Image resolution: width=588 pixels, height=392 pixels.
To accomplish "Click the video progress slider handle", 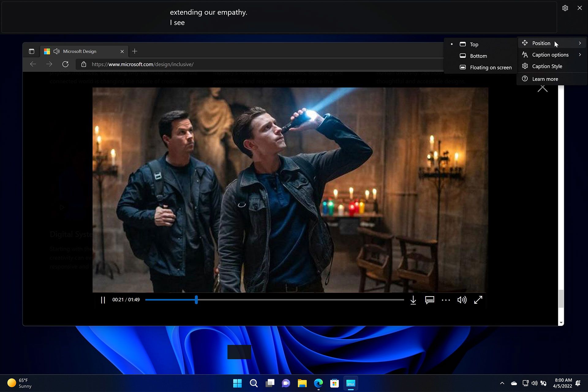I will (x=196, y=300).
